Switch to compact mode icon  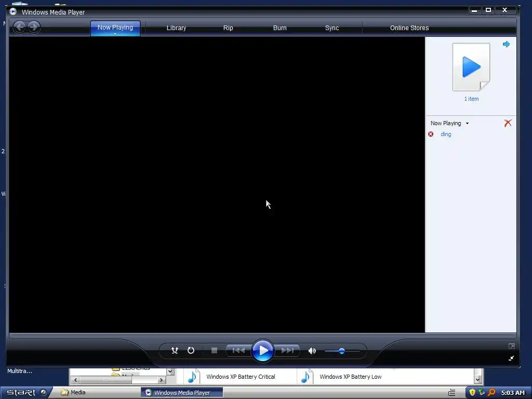click(x=511, y=358)
